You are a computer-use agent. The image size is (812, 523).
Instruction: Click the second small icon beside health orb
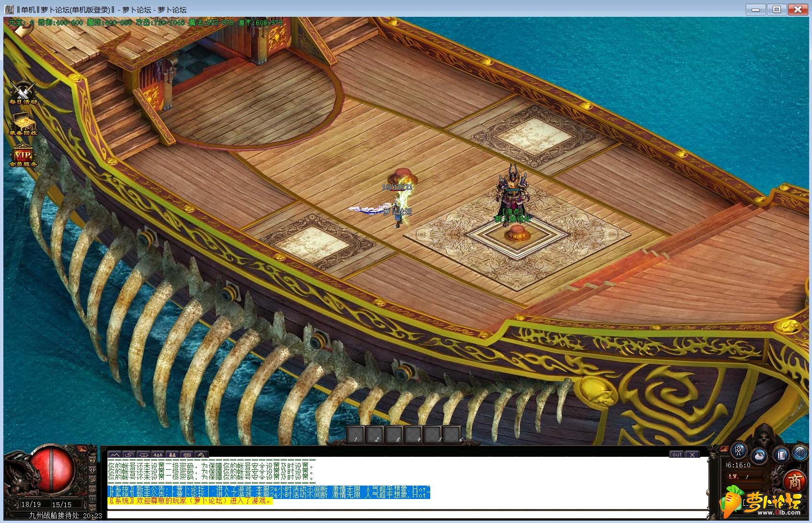[92, 470]
